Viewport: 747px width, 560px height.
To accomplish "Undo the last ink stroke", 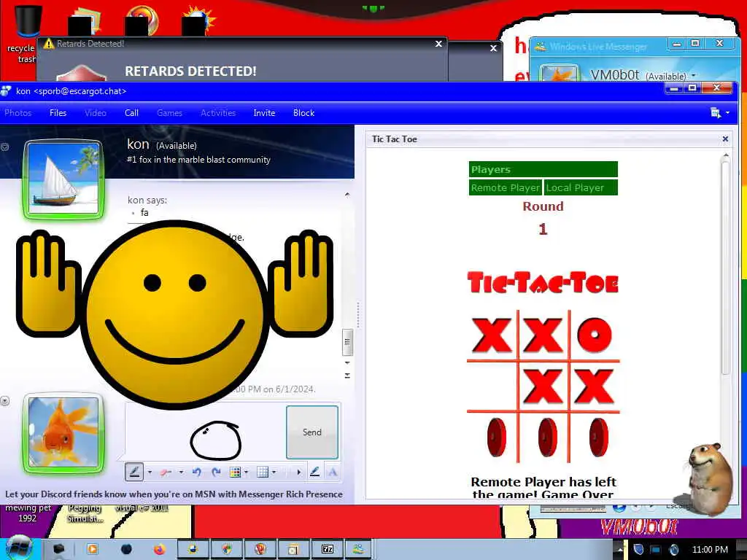I will pyautogui.click(x=197, y=472).
